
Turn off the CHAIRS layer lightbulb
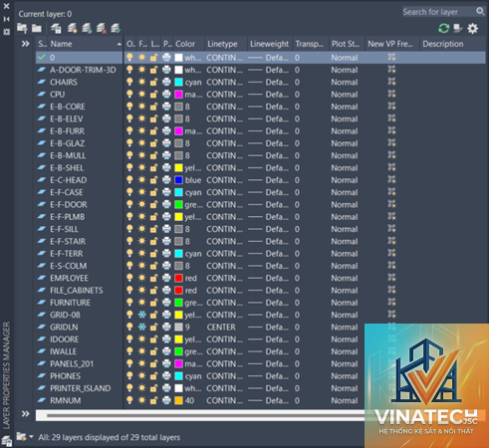[x=129, y=82]
